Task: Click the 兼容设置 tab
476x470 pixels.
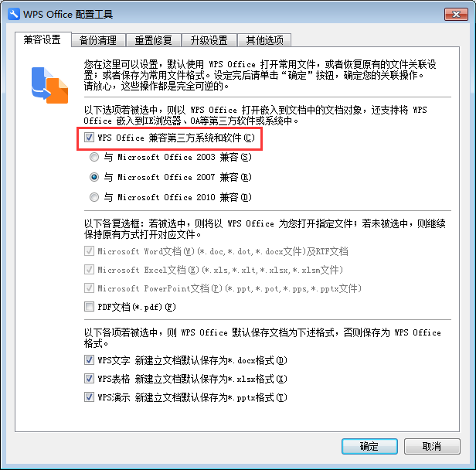Action: 42,39
